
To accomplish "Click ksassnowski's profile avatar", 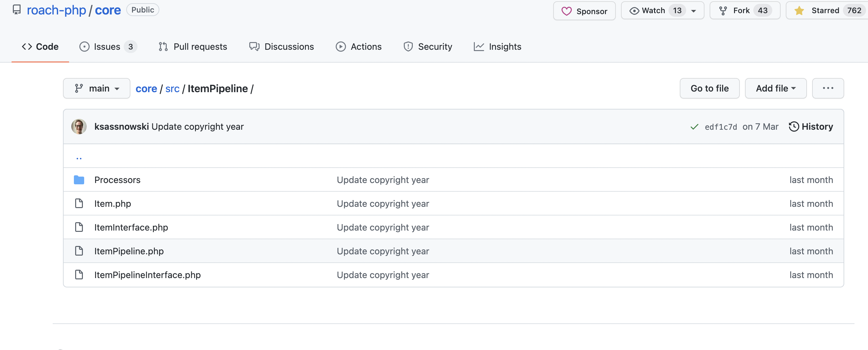I will 79,127.
